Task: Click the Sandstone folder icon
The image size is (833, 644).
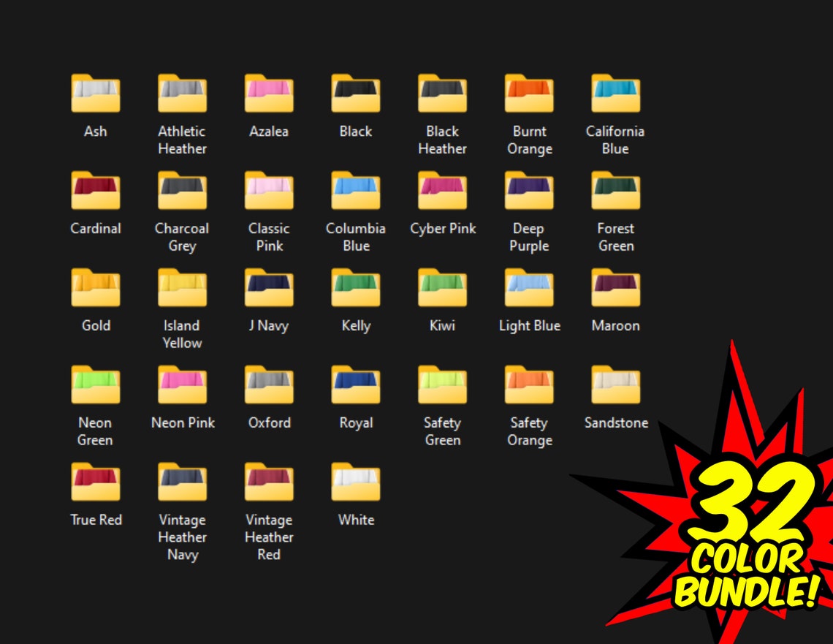Action: coord(616,385)
